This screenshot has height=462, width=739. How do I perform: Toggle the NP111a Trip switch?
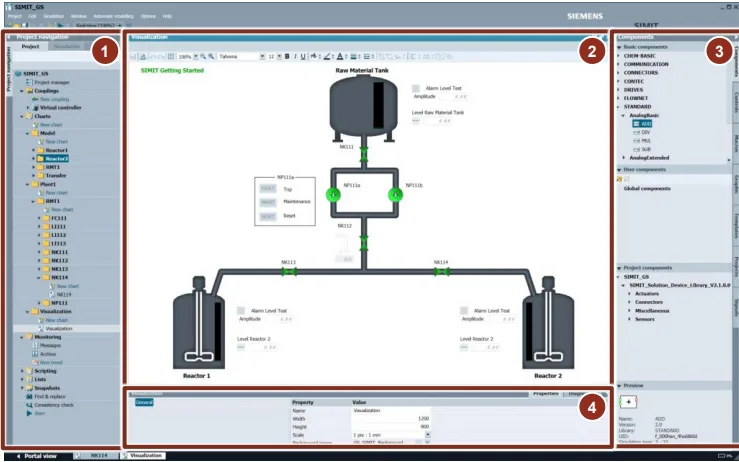[x=268, y=189]
